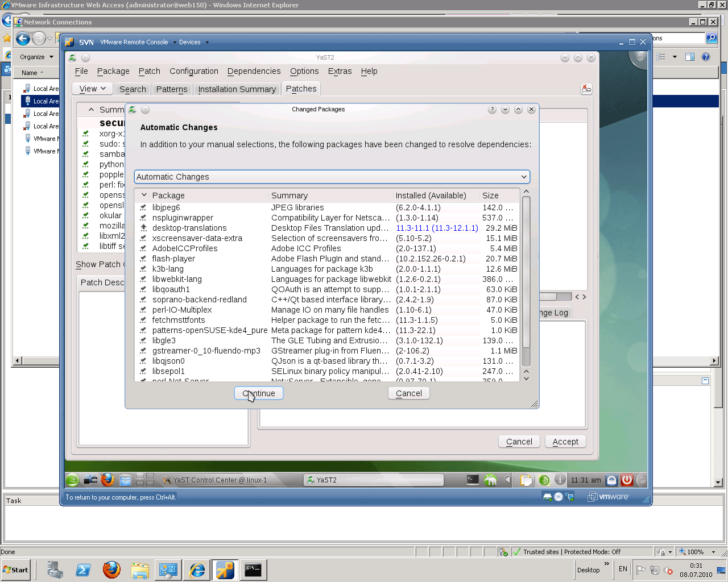Collapse the Summary column arrow in patch list

90,110
